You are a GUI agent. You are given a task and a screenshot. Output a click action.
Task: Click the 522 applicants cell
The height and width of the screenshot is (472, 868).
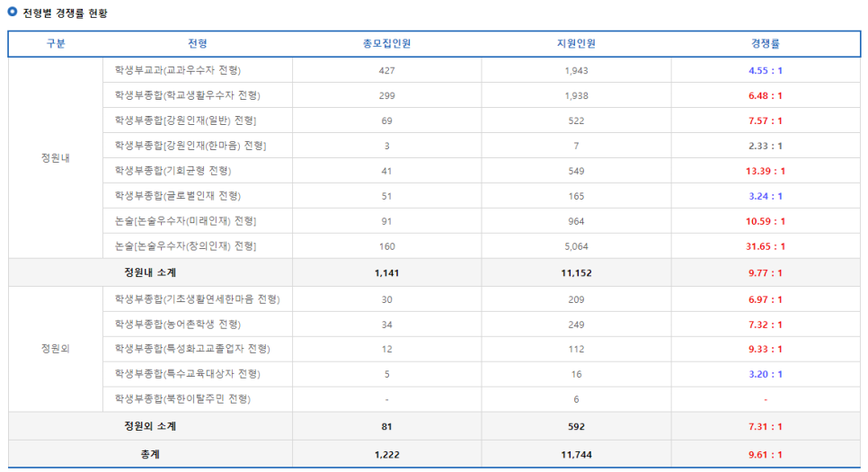coord(576,120)
